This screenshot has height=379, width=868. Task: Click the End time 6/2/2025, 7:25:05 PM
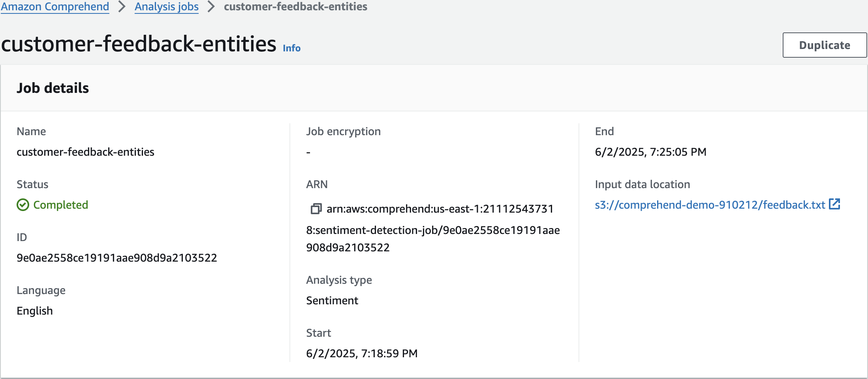coord(650,152)
